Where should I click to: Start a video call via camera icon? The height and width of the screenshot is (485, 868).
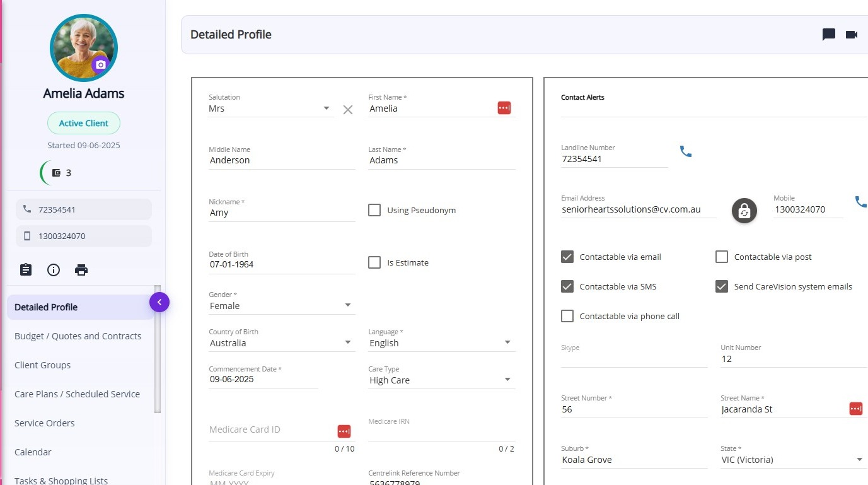[852, 35]
